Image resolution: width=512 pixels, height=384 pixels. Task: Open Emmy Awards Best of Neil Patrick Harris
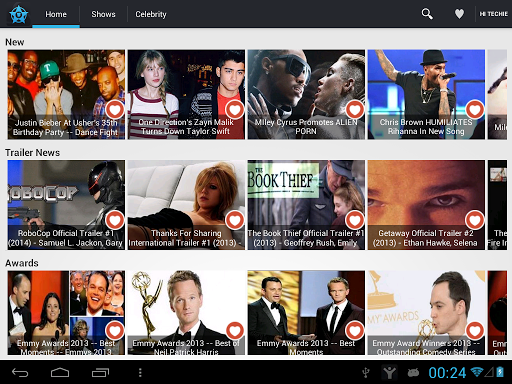click(186, 313)
